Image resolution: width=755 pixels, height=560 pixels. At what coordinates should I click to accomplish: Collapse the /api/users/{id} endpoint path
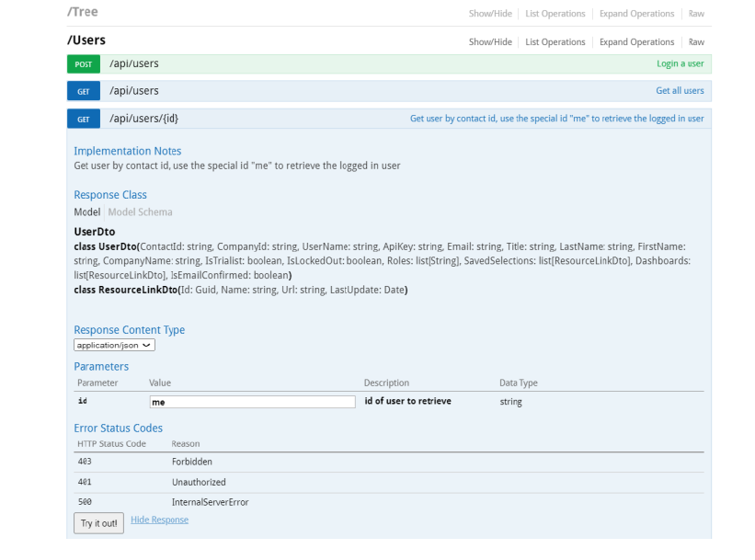click(x=143, y=119)
